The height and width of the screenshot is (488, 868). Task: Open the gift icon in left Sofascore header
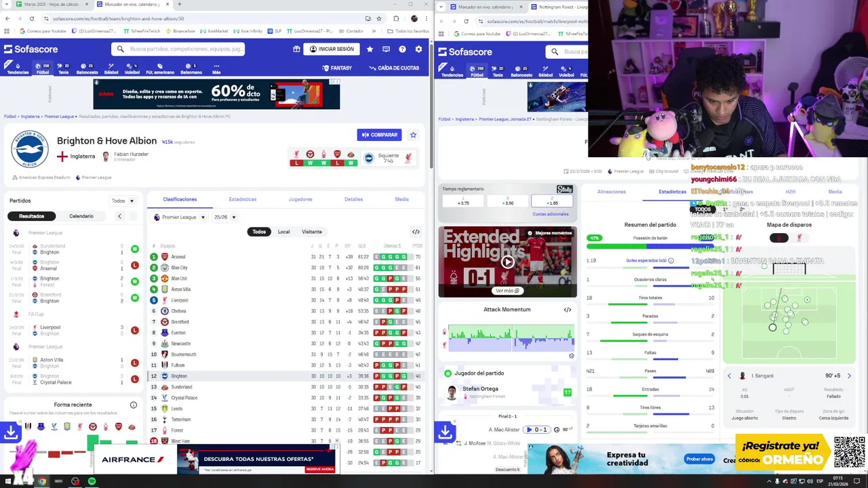coord(296,49)
